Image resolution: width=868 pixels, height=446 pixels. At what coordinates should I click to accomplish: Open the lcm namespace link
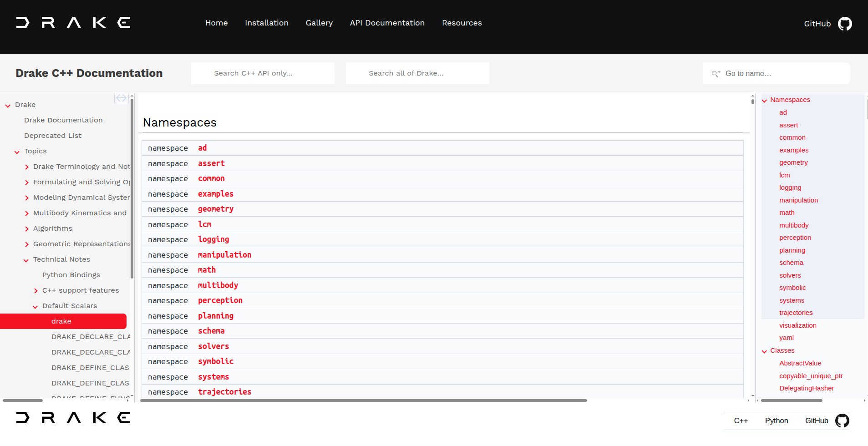coord(205,224)
